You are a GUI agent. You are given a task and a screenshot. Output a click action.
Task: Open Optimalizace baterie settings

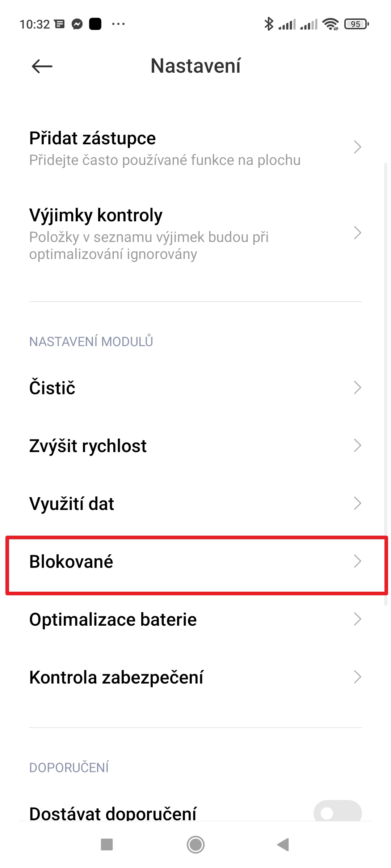click(x=195, y=619)
